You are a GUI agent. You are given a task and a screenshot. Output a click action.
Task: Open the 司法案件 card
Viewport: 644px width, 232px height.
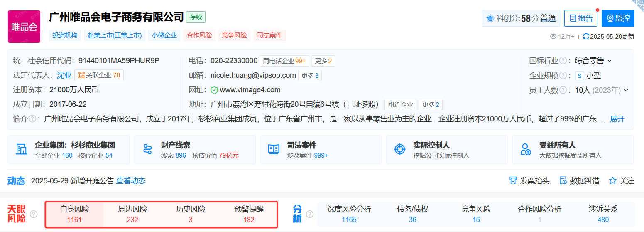[321, 150]
